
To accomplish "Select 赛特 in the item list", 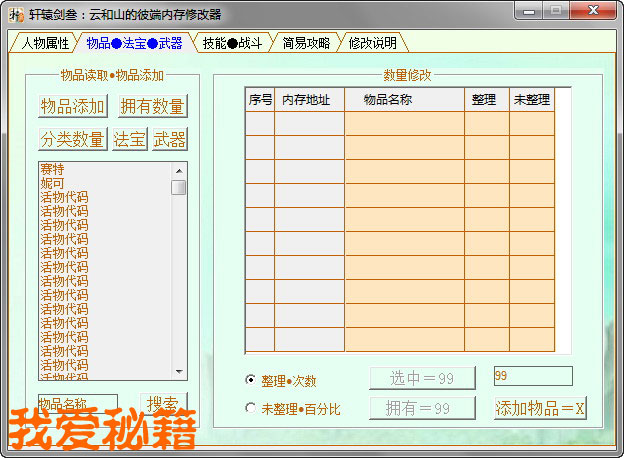I will coord(52,169).
